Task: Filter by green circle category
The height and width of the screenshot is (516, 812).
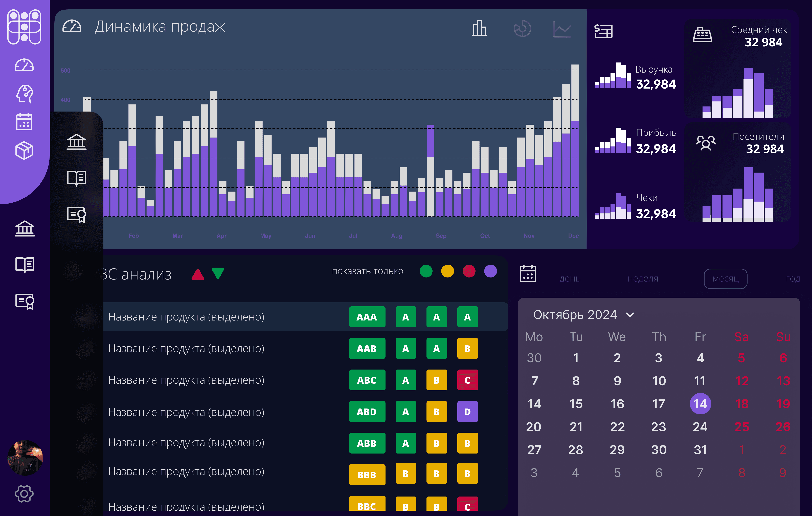Action: (x=426, y=271)
